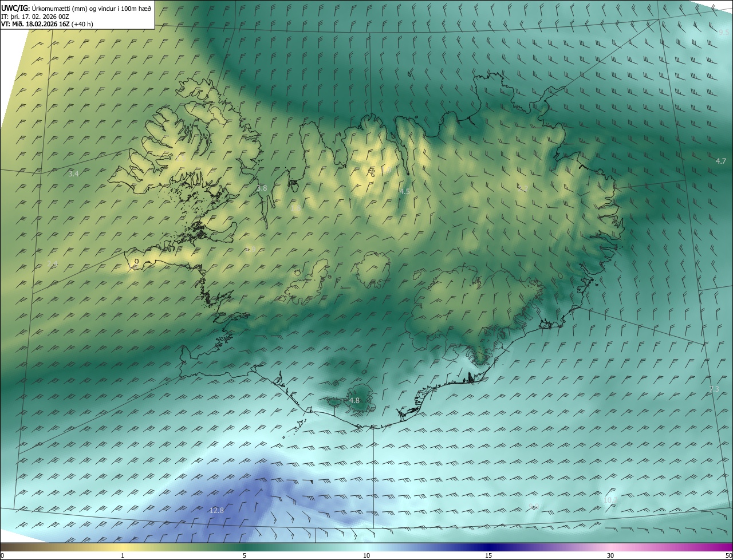The height and width of the screenshot is (560, 733).
Task: Click the "0" tick label on the color scale
Action: (2, 555)
